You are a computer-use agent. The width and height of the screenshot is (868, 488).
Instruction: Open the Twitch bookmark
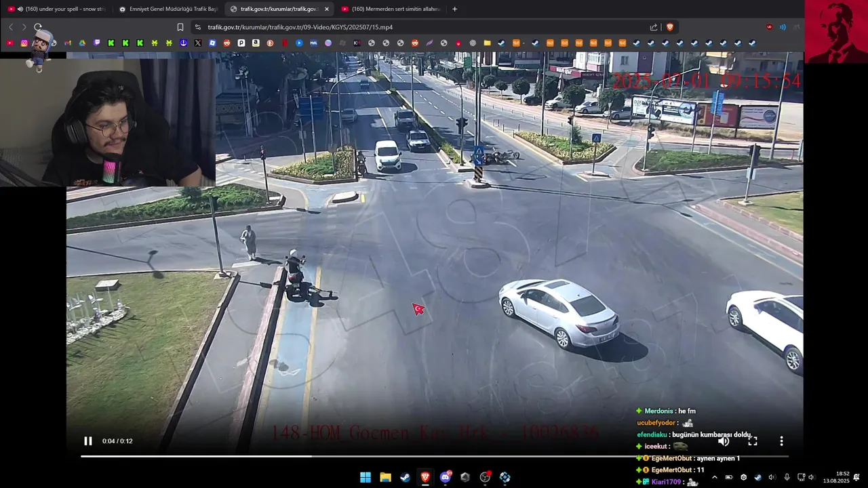[97, 43]
